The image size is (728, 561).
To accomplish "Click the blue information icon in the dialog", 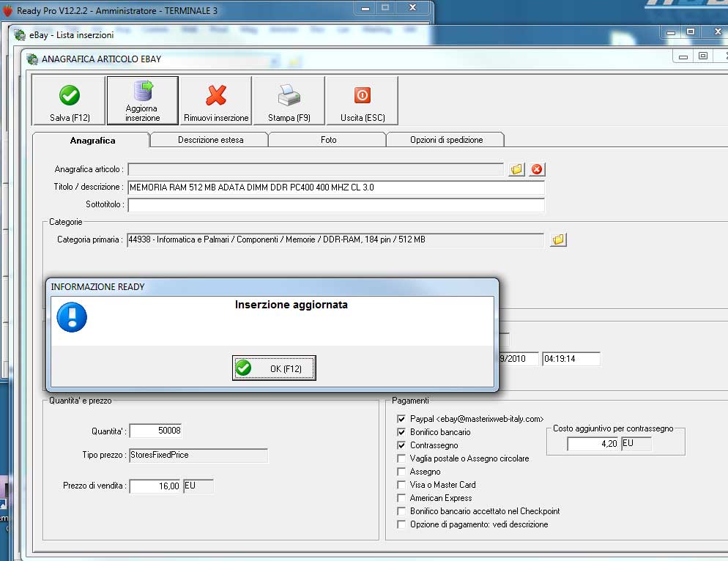I will 72,317.
